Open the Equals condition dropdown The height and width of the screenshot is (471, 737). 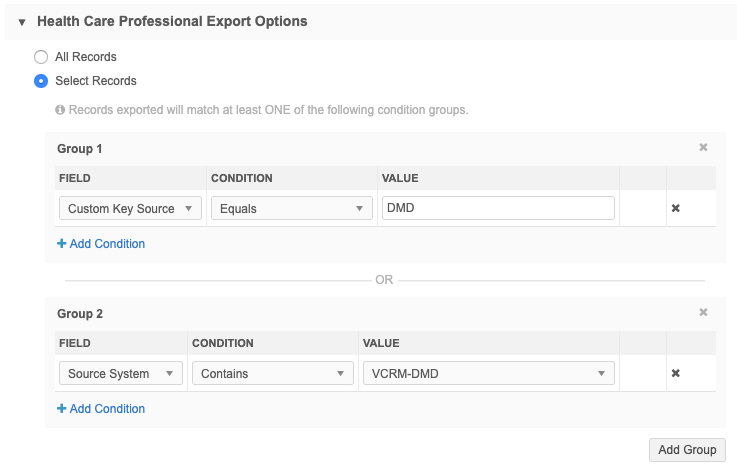click(x=291, y=208)
